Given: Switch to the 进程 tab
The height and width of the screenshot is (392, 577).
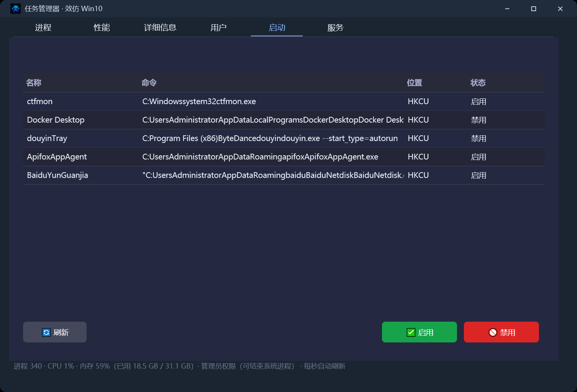Looking at the screenshot, I should 43,28.
